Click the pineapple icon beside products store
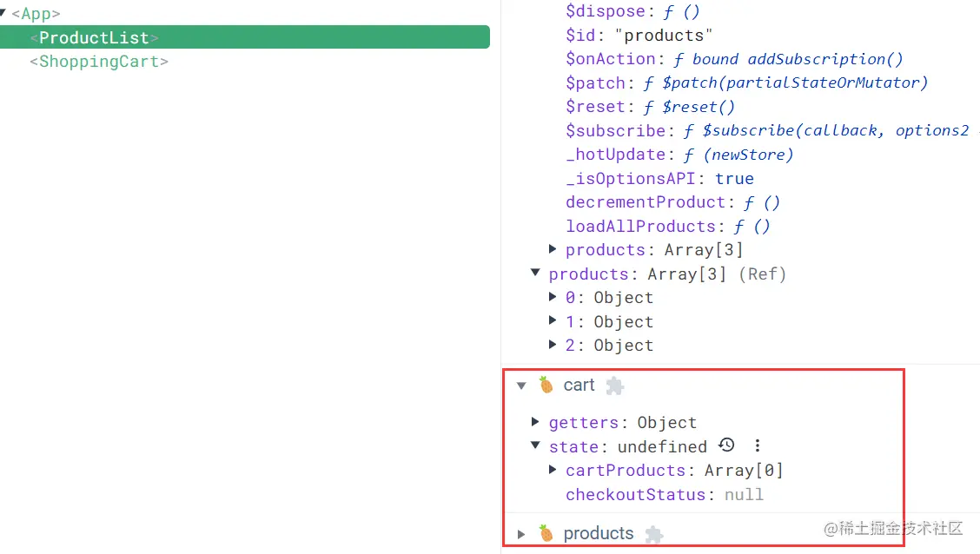 546,533
